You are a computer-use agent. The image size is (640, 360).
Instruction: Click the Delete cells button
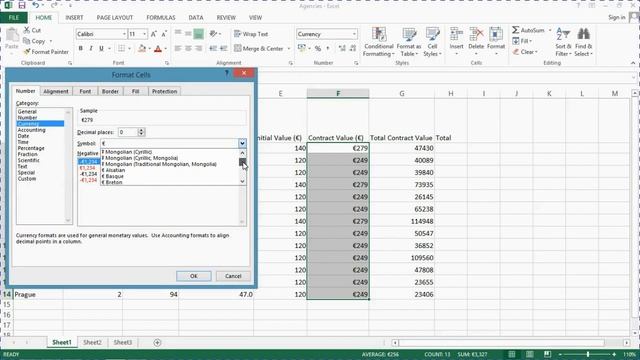476,42
